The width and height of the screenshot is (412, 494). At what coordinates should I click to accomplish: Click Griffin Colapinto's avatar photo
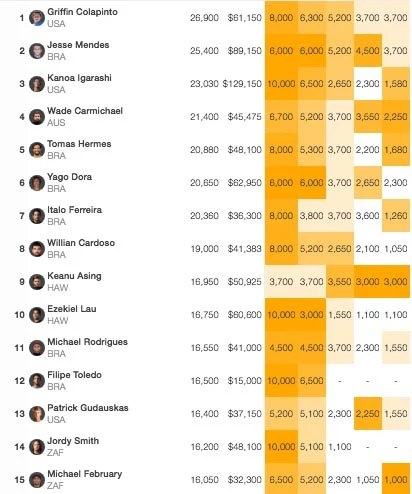click(37, 18)
